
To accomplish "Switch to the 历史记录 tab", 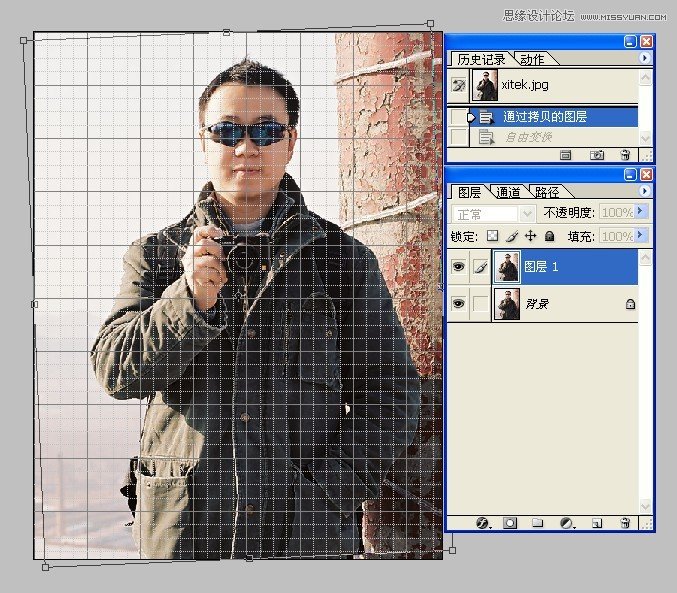I will tap(481, 59).
